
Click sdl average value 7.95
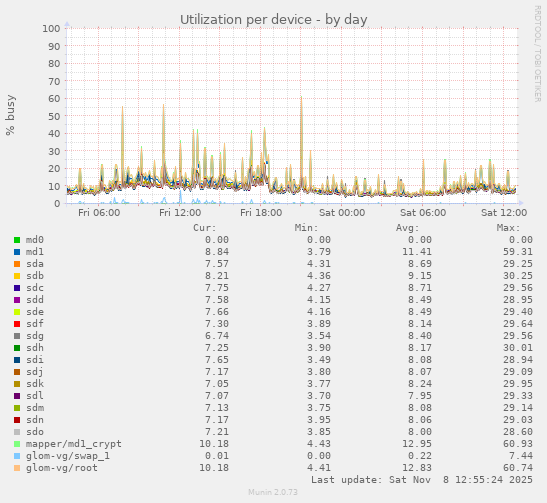420,396
